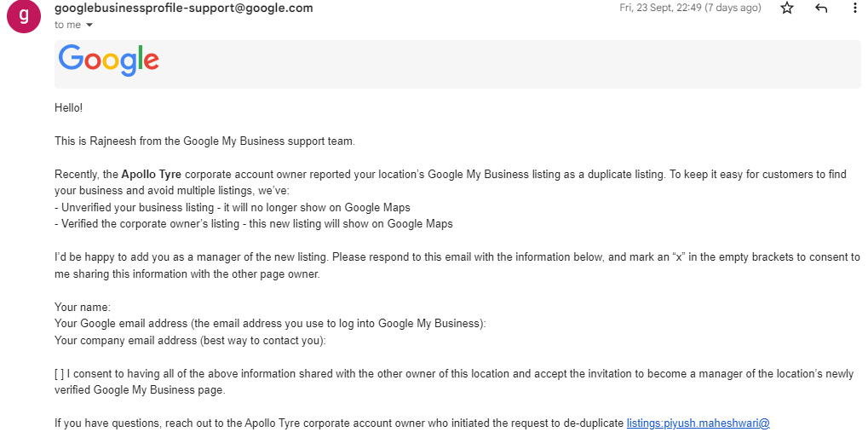Reply using the arrow icon
The width and height of the screenshot is (868, 432).
[x=821, y=9]
